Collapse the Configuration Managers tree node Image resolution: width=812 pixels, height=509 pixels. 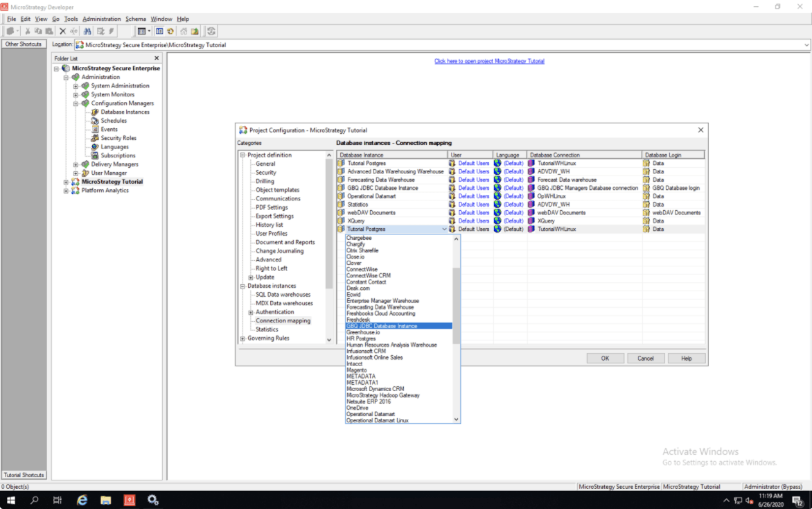click(x=76, y=103)
